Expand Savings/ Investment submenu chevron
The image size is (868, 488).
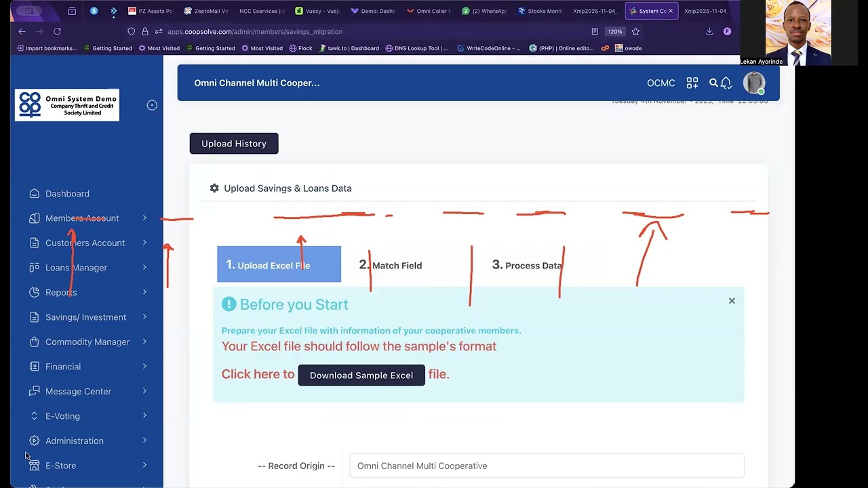144,317
